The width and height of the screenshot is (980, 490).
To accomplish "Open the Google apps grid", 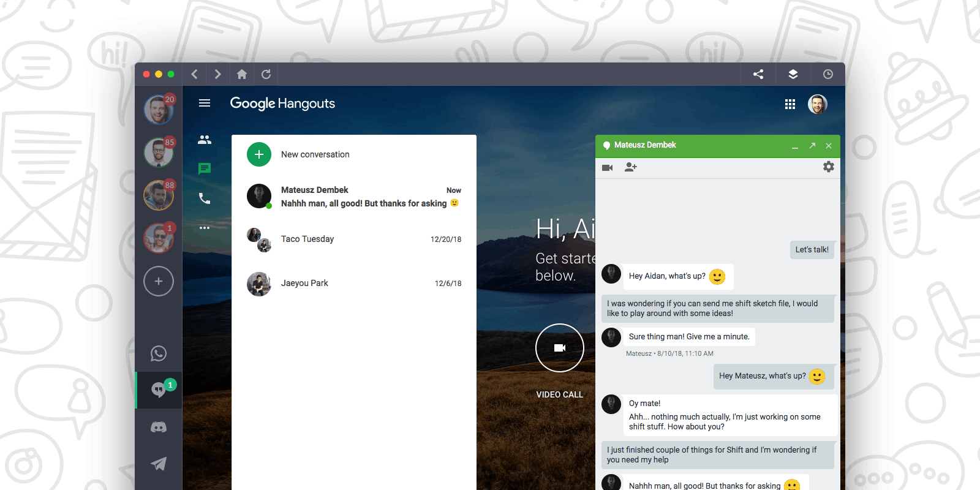I will tap(790, 104).
